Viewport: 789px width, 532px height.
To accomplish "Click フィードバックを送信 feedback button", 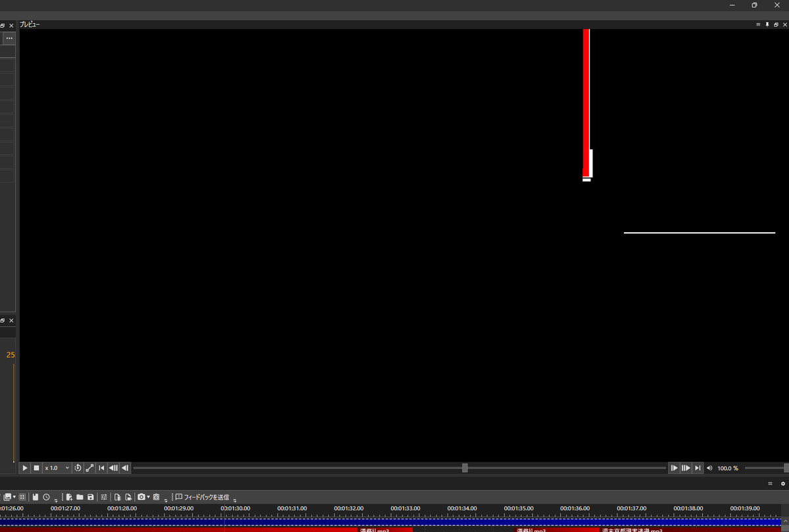I will [203, 497].
